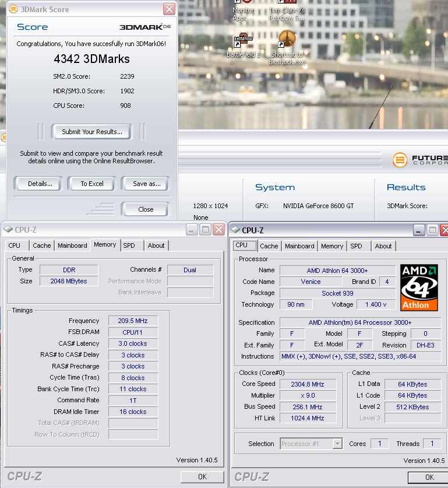448x488 pixels.
Task: Click Bank Cycle Time value 11 clocks
Action: pos(133,389)
